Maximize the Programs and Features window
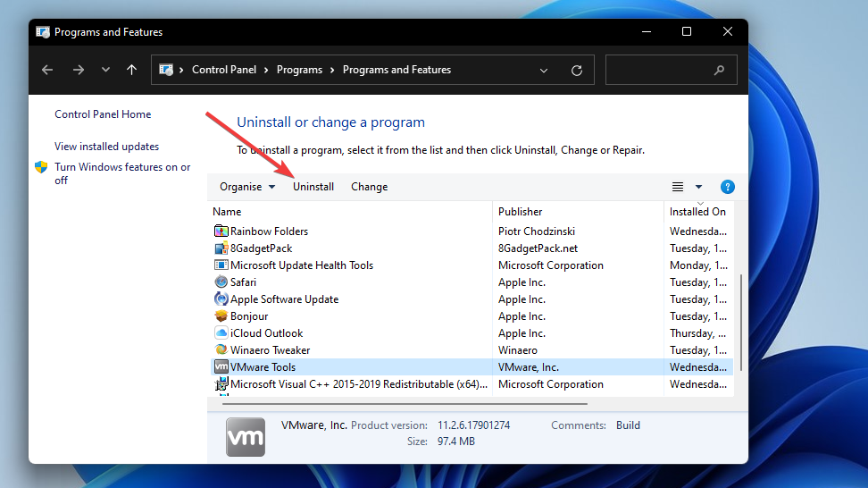Viewport: 868px width, 488px height. [x=687, y=31]
